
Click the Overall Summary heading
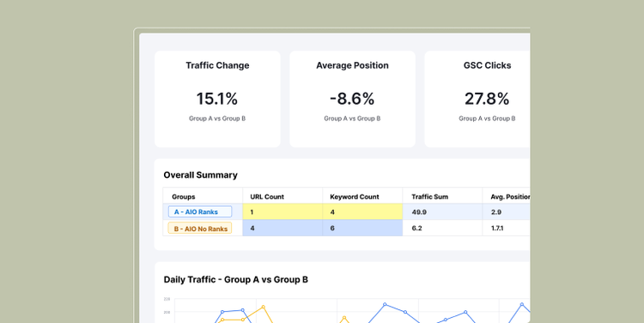pos(200,175)
